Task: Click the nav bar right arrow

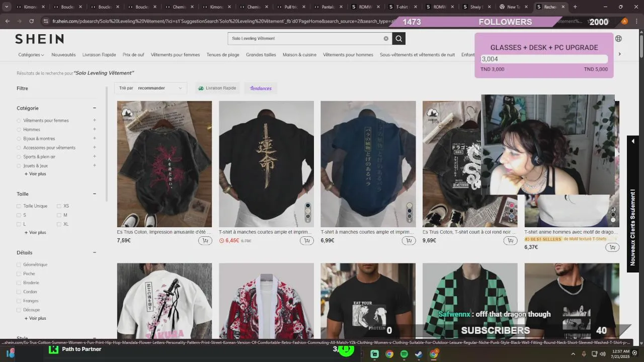Action: coord(619,54)
